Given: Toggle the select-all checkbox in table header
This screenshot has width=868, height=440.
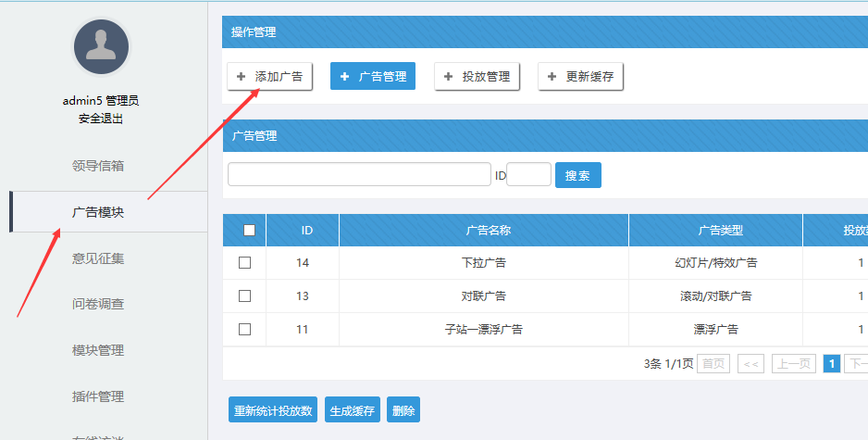Looking at the screenshot, I should pos(249,231).
